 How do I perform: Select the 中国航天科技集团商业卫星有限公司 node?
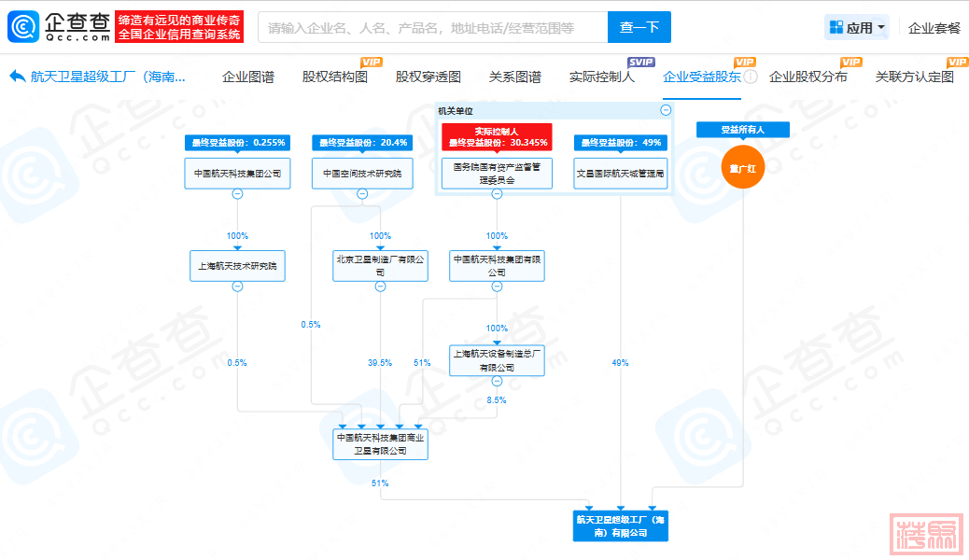pyautogui.click(x=381, y=443)
